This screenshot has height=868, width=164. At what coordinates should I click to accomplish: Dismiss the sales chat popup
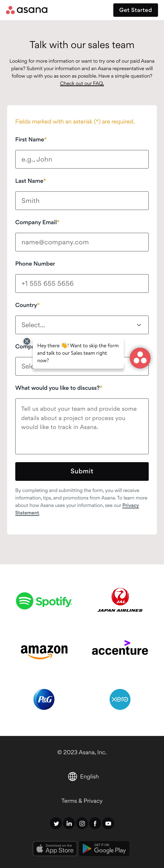click(27, 341)
